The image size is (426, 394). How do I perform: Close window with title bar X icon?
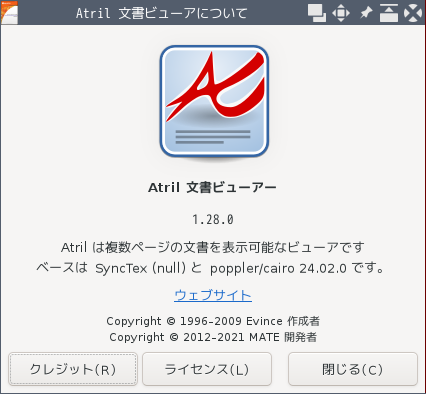tap(413, 13)
